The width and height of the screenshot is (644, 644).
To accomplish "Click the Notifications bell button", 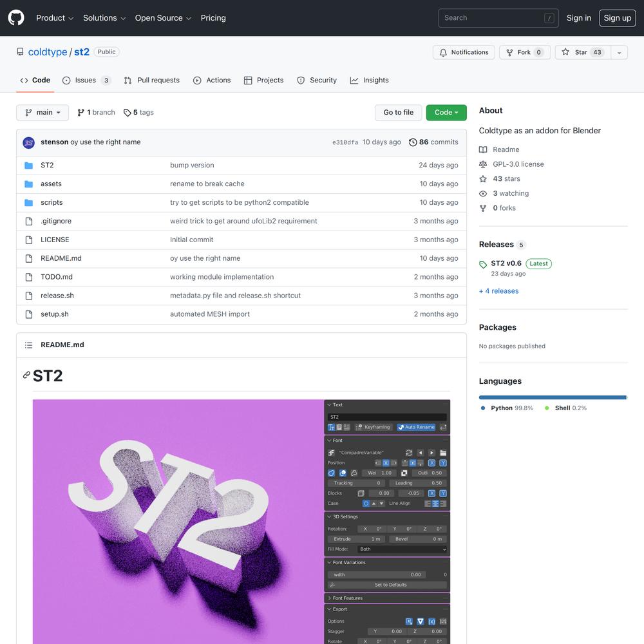I will (464, 52).
